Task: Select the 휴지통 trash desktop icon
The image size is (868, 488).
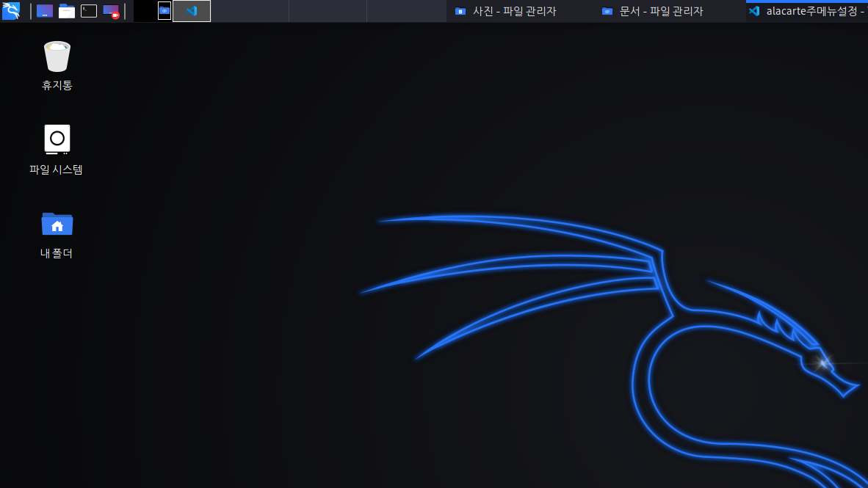Action: pyautogui.click(x=57, y=65)
